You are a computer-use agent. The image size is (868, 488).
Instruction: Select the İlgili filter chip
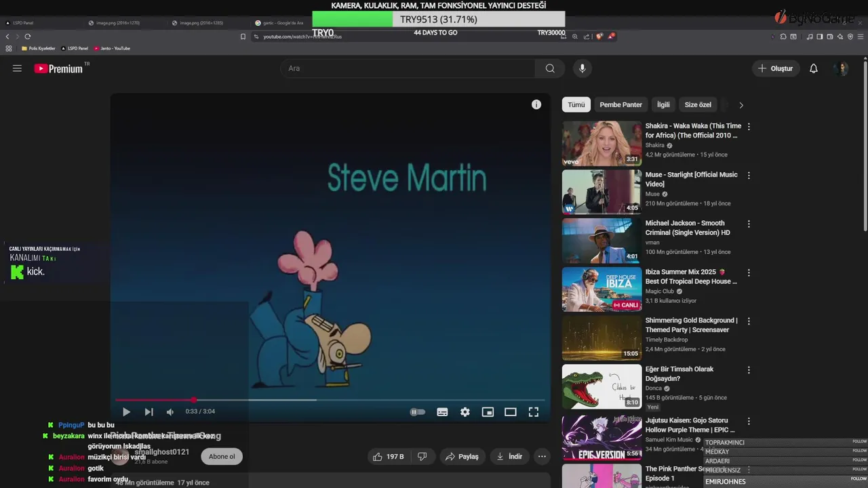663,105
